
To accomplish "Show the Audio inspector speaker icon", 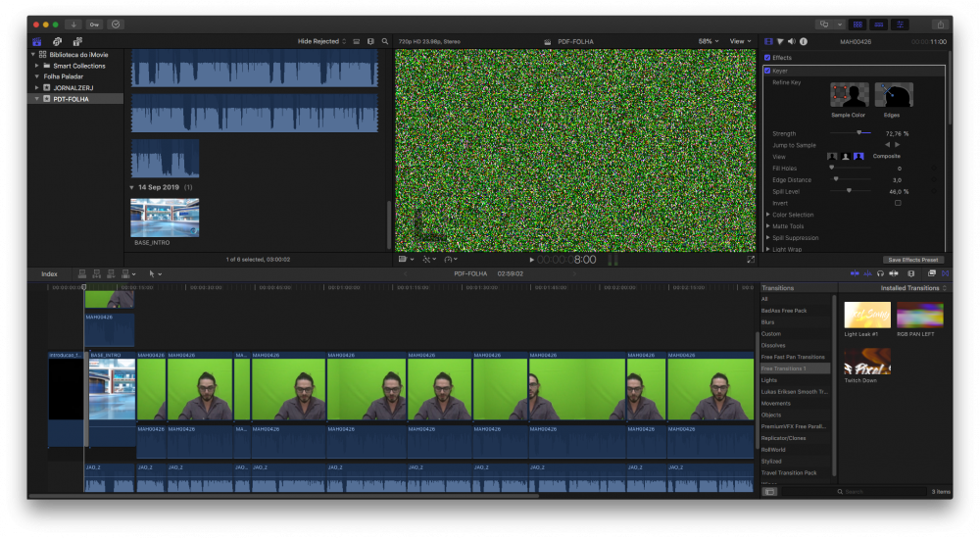I will tap(792, 42).
